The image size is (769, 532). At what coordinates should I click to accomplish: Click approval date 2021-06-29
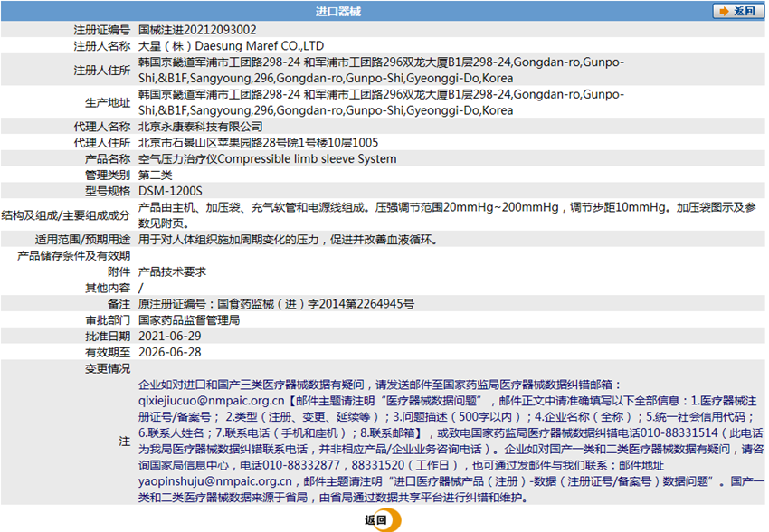tap(170, 337)
